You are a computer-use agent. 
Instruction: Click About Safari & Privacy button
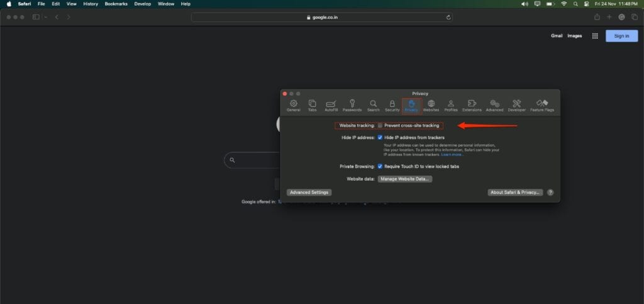click(x=515, y=192)
